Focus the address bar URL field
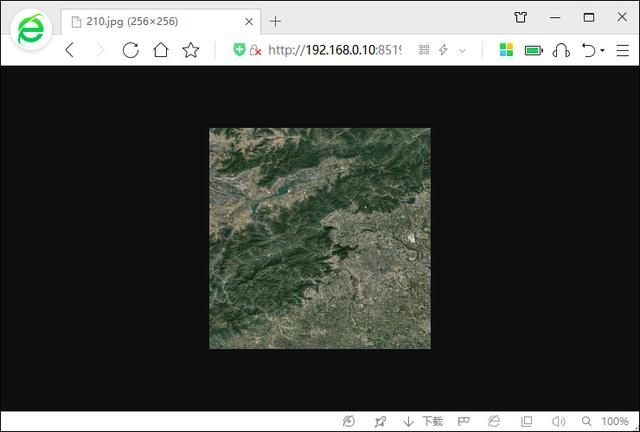The width and height of the screenshot is (640, 432). [x=335, y=50]
